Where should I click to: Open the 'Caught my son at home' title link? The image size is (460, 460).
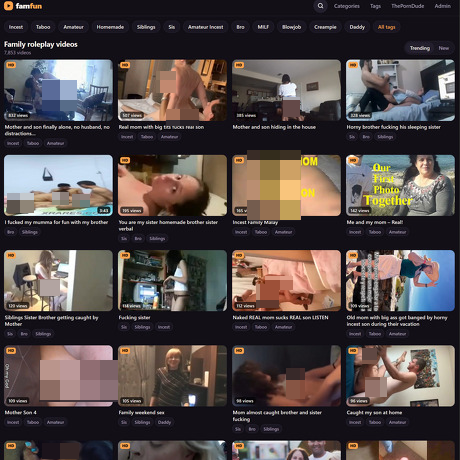tap(374, 413)
